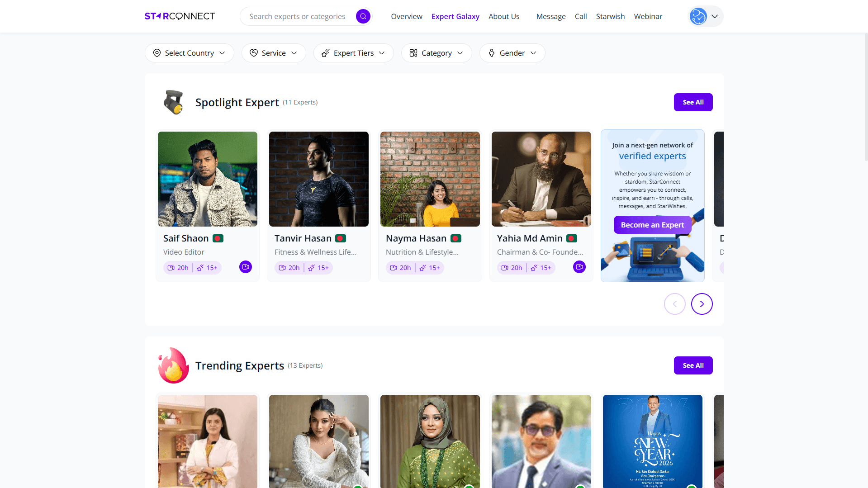This screenshot has width=868, height=488.
Task: Click the gender icon in Gender filter
Action: [x=492, y=53]
